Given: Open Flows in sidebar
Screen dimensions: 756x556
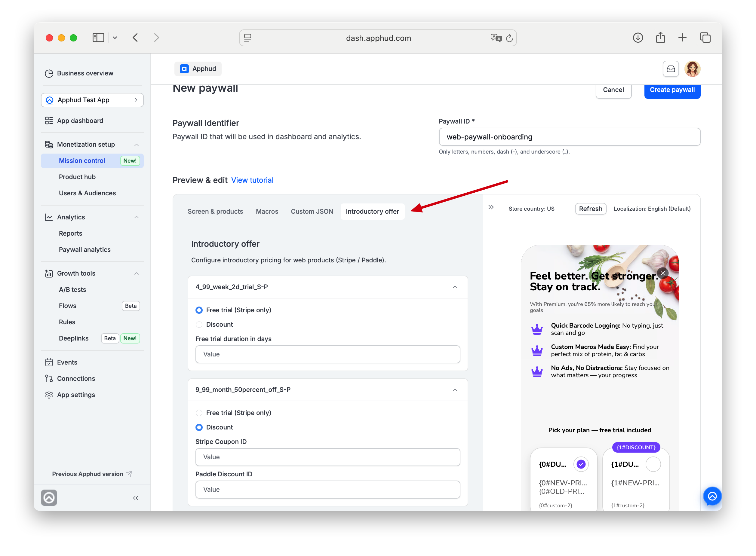Looking at the screenshot, I should pos(67,306).
